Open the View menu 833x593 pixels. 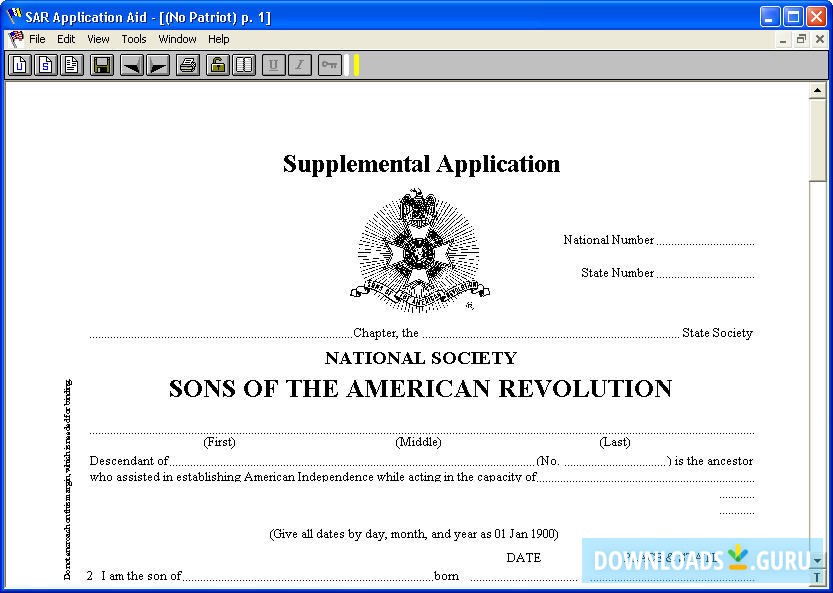click(97, 38)
